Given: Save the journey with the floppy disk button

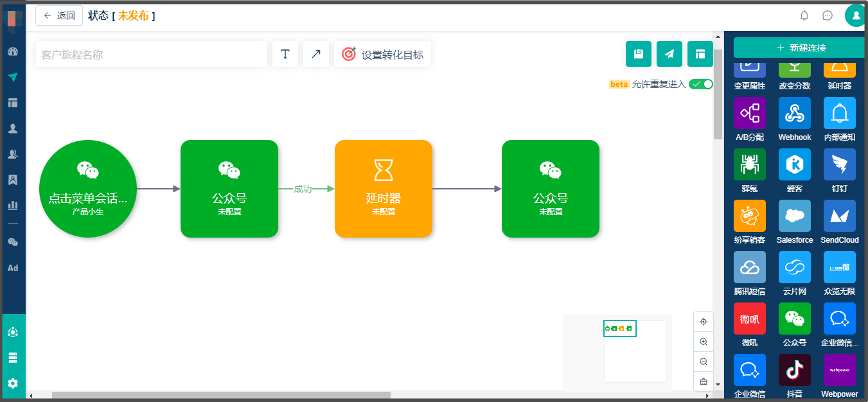Looking at the screenshot, I should point(639,54).
